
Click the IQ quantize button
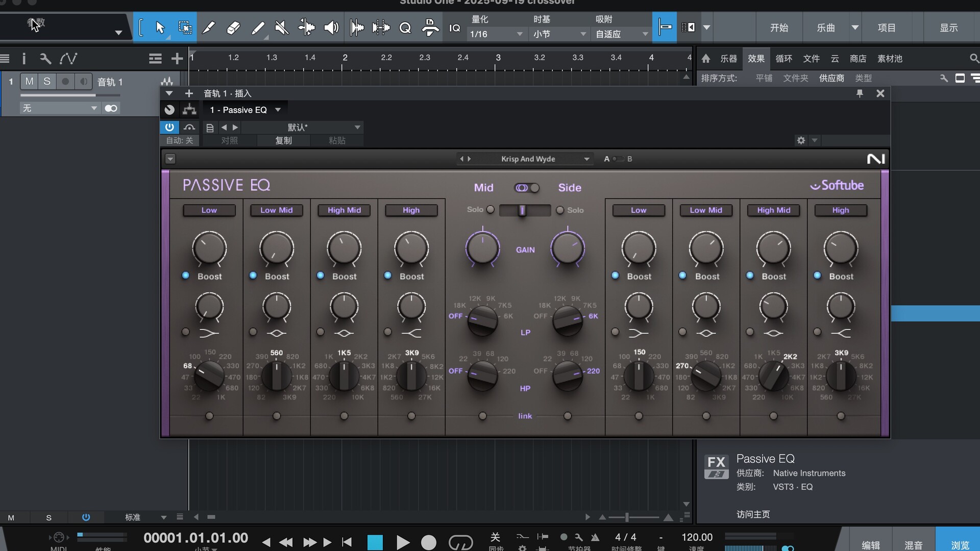pyautogui.click(x=455, y=28)
